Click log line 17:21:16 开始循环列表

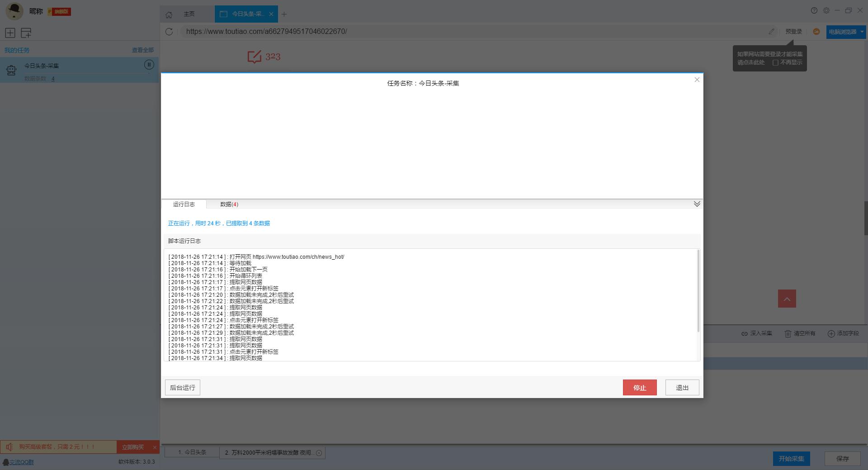215,276
